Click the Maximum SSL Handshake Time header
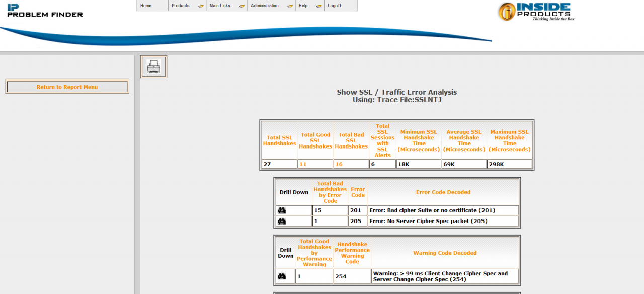Image resolution: width=644 pixels, height=294 pixels. (x=509, y=140)
